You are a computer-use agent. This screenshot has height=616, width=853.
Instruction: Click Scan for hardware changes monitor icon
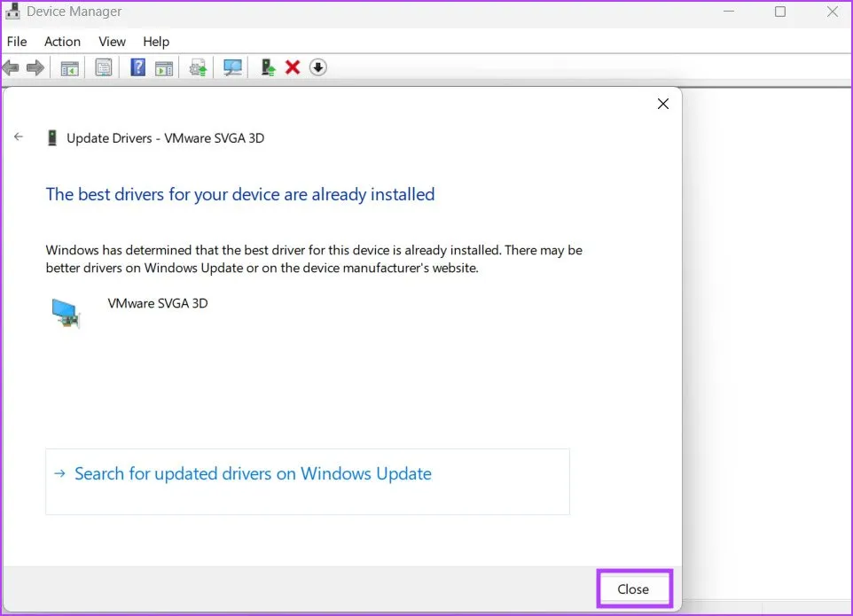click(x=232, y=68)
